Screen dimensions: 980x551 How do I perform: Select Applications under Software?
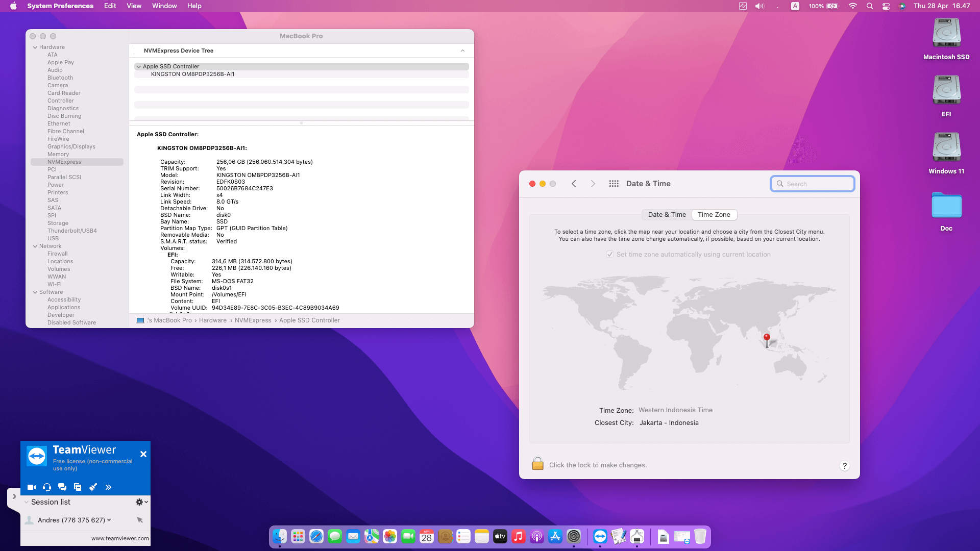tap(64, 308)
